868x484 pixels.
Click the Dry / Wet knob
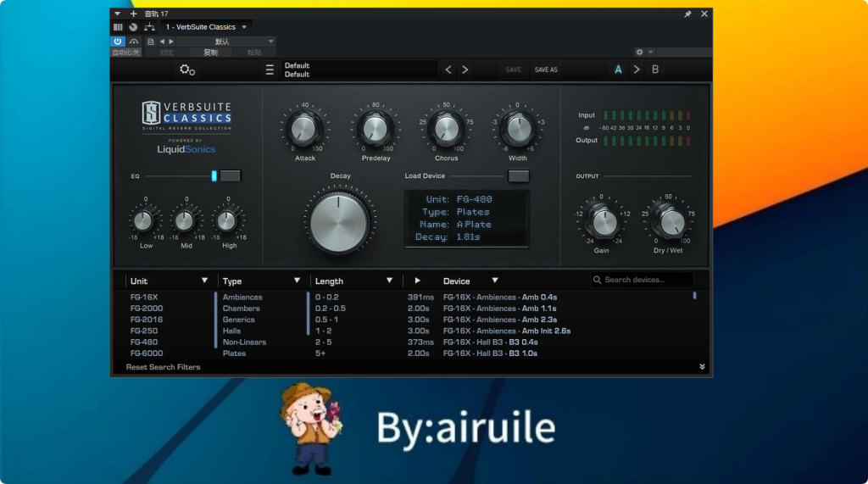[671, 222]
